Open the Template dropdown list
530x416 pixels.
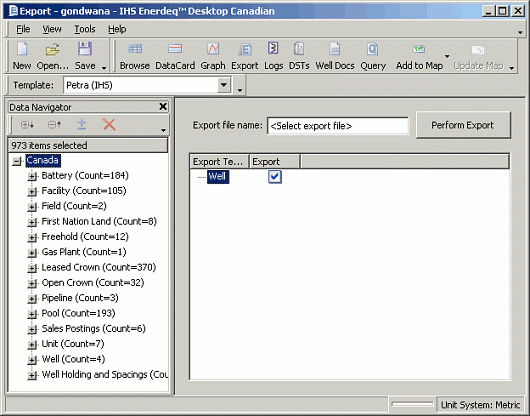(224, 85)
